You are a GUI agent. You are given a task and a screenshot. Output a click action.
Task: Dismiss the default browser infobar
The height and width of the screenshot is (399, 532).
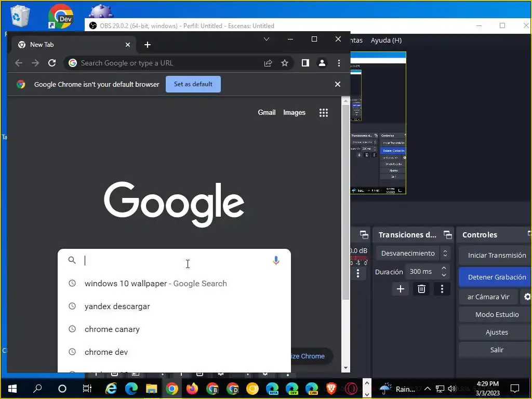click(x=338, y=84)
